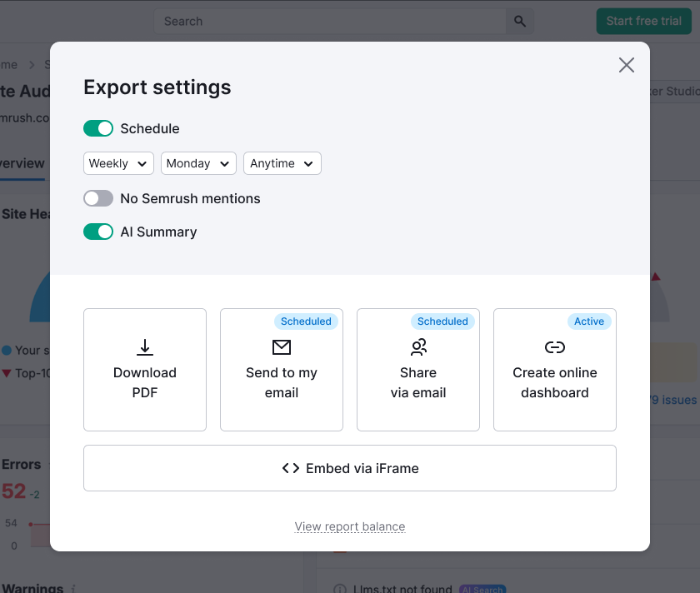Screen dimensions: 700x593
Task: Click the No Semrush mentions label
Action: point(190,198)
